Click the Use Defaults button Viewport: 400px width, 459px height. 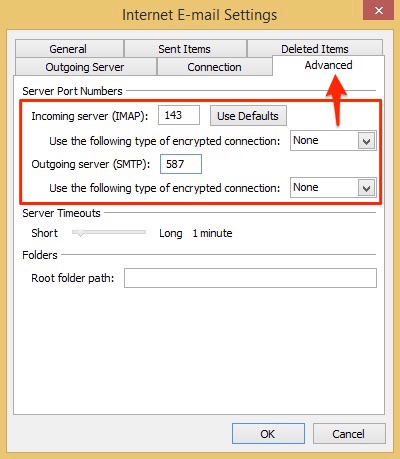coord(248,116)
